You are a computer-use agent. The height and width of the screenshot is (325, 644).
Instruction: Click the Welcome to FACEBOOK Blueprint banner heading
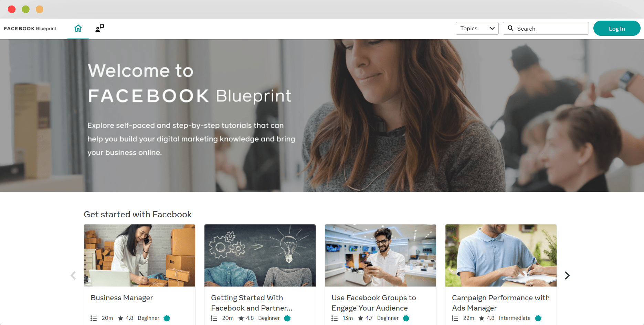[x=190, y=83]
